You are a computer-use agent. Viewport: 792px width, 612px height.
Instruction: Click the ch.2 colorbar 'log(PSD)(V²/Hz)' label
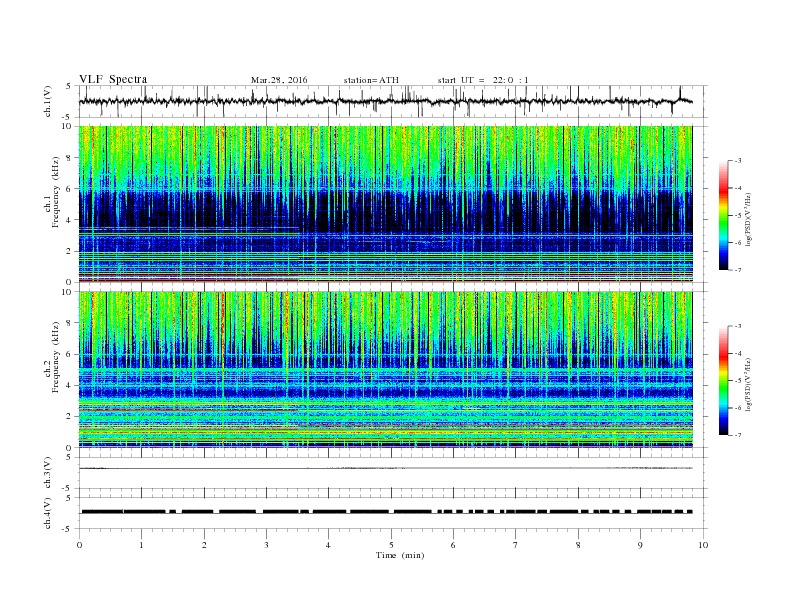tap(748, 384)
